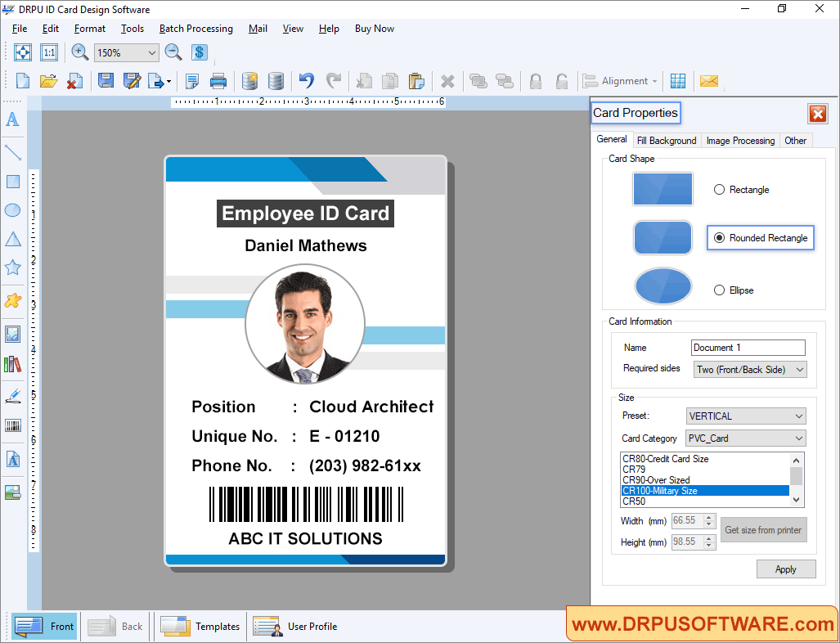840x643 pixels.
Task: Open the Help menu
Action: click(329, 29)
